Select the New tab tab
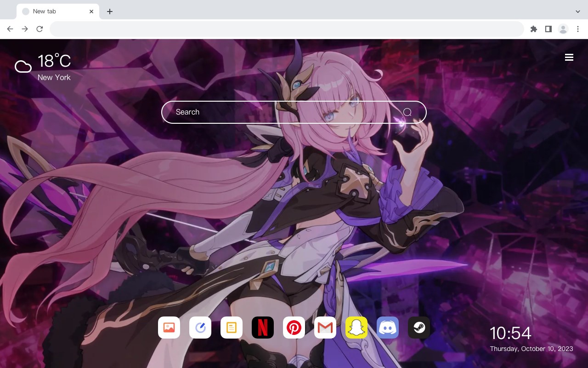Image resolution: width=588 pixels, height=368 pixels. 58,11
